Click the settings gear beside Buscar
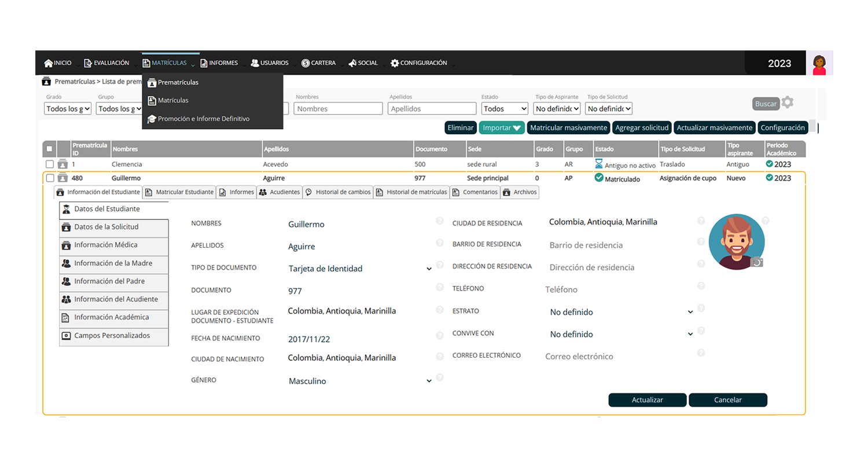 coord(787,103)
